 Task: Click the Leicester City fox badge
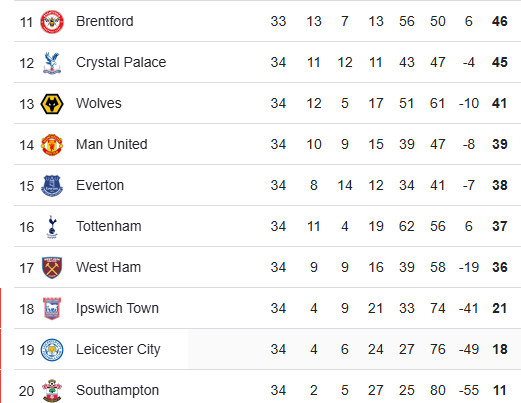tap(52, 350)
